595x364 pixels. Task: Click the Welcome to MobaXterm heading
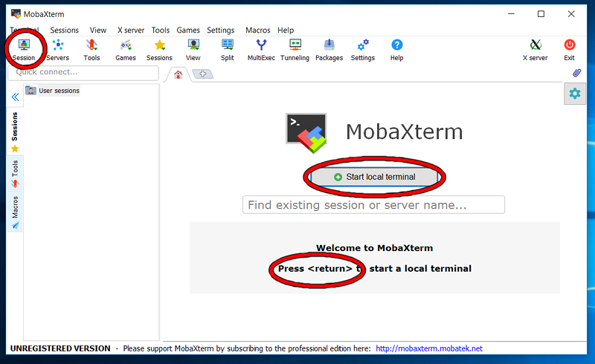[375, 248]
